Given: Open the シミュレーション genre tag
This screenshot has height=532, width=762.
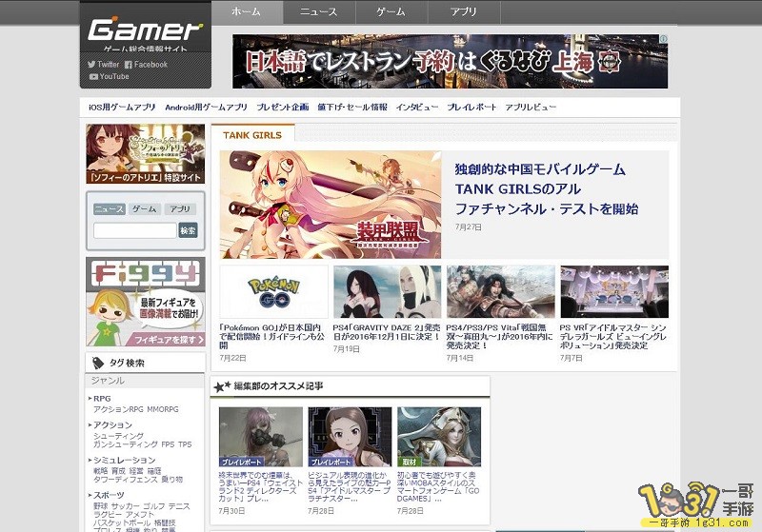Looking at the screenshot, I should pyautogui.click(x=125, y=460).
